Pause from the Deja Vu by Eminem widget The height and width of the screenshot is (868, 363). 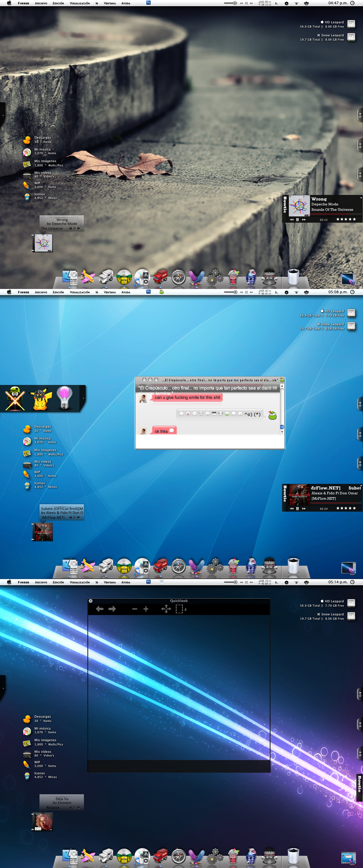click(x=75, y=807)
